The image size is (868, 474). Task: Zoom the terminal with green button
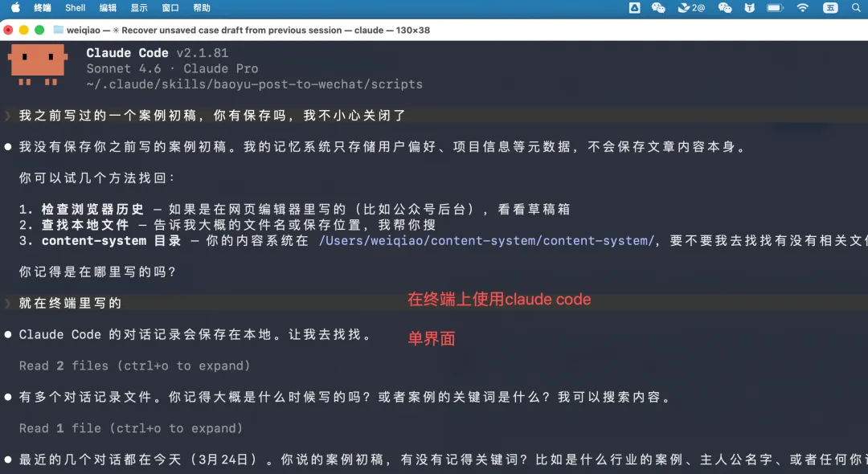tap(39, 30)
